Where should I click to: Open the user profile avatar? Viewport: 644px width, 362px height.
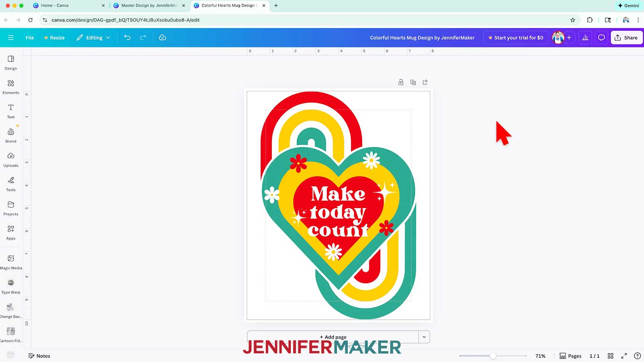tap(558, 37)
